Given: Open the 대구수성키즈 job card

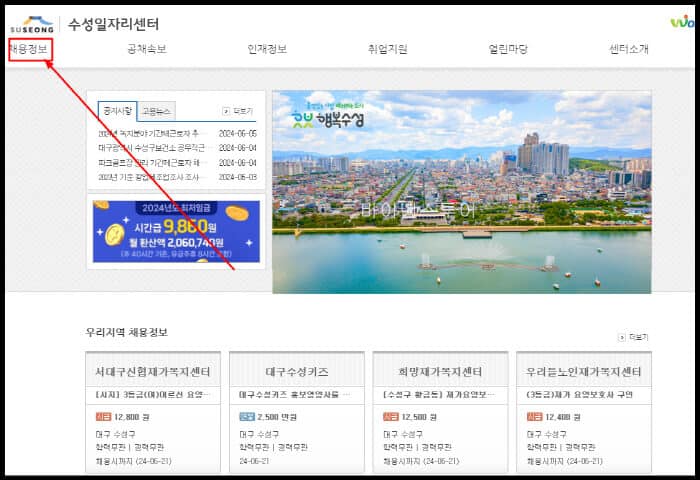Looking at the screenshot, I should point(297,413).
